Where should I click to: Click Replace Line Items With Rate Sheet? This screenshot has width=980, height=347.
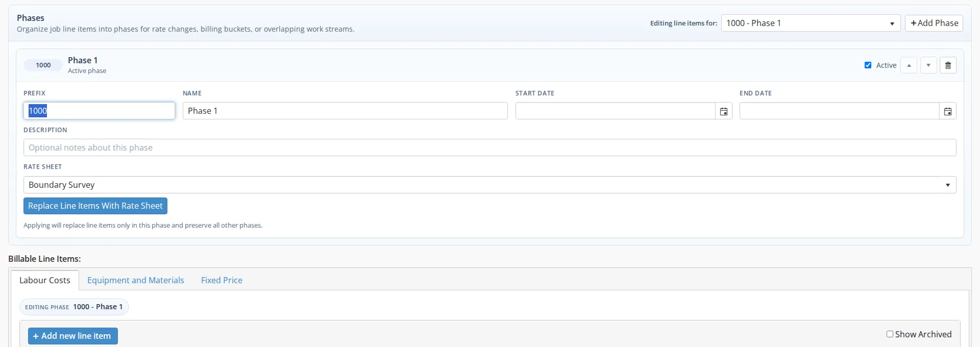[x=95, y=206]
